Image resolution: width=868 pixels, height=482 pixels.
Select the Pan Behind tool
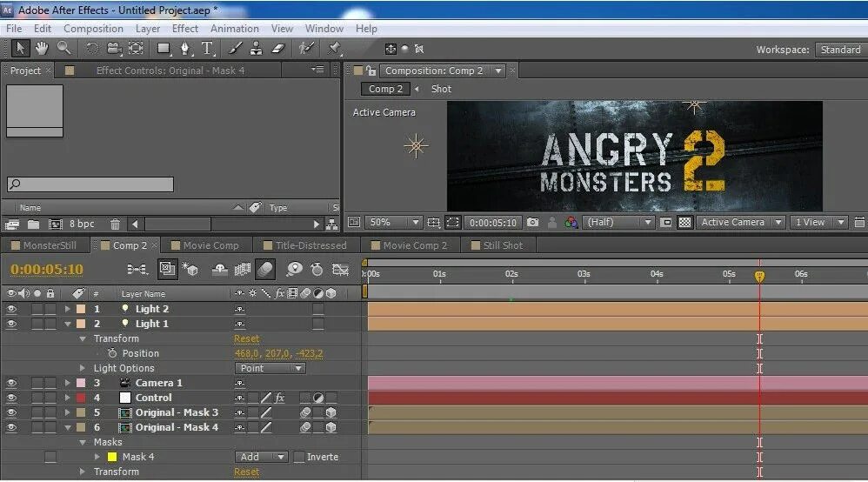[137, 49]
